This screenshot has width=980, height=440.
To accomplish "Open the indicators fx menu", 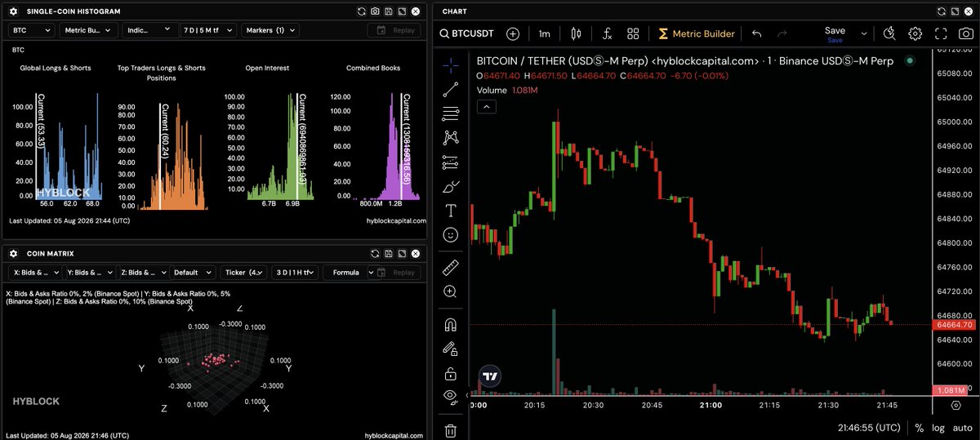I will (607, 33).
